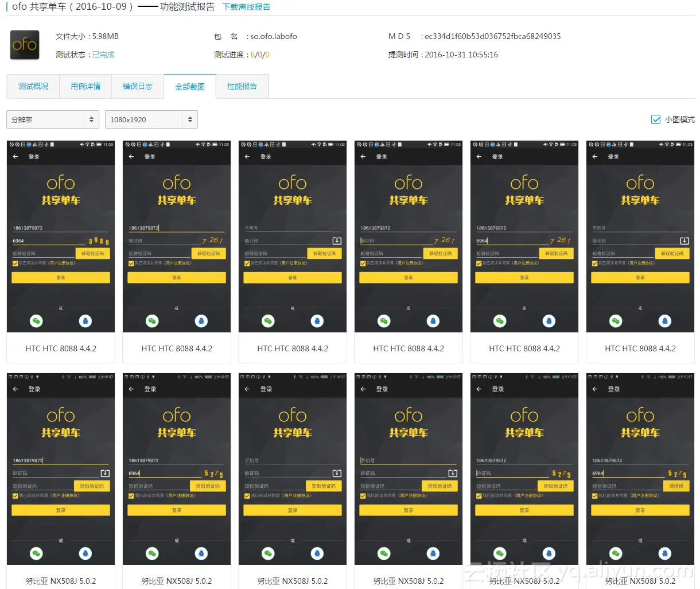WeChat icon in HTC screenshot with captcha 3989
The height and width of the screenshot is (589, 700).
point(36,321)
